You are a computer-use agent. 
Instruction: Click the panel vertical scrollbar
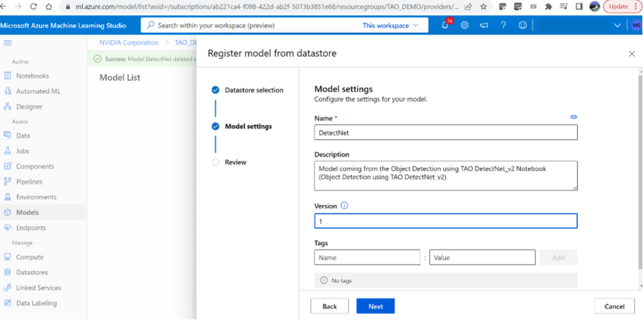click(640, 173)
